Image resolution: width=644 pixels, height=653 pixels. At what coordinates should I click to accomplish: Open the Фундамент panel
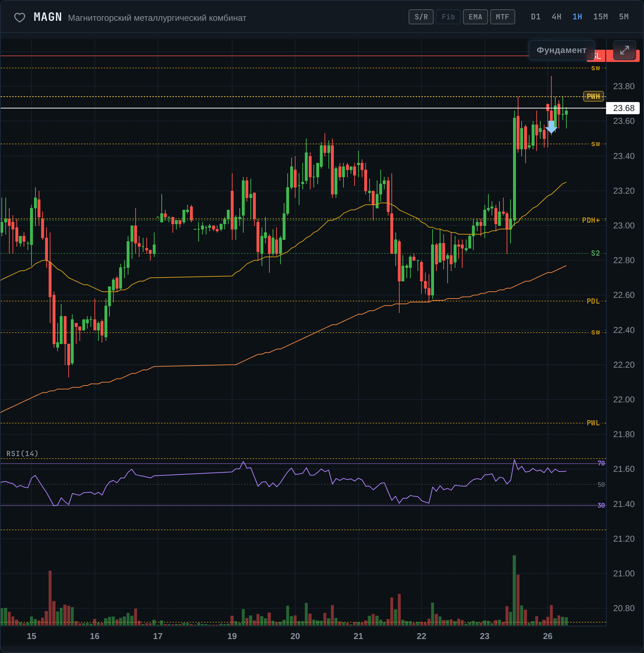coord(561,50)
